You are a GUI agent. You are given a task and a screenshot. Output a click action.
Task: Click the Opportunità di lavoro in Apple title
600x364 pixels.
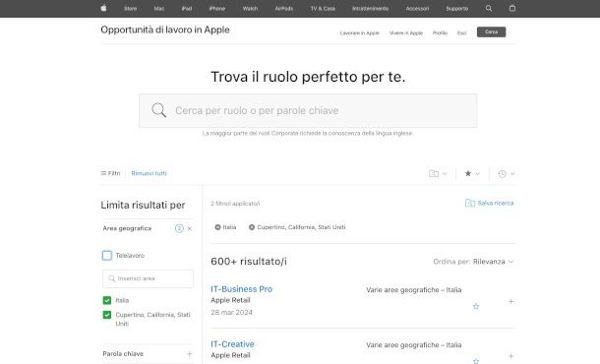[x=165, y=30]
